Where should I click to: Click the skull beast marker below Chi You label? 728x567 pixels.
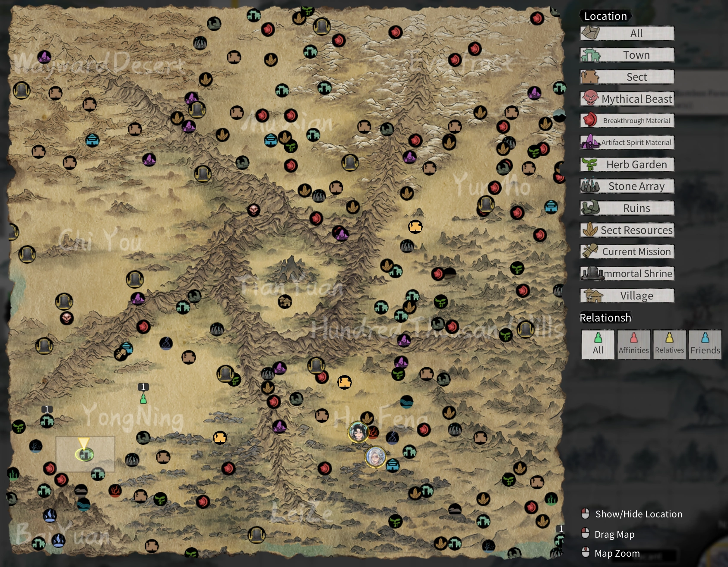pyautogui.click(x=66, y=318)
